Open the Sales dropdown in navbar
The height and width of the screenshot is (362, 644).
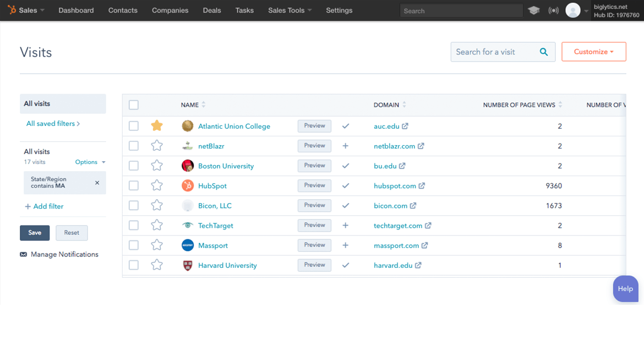[x=31, y=10]
